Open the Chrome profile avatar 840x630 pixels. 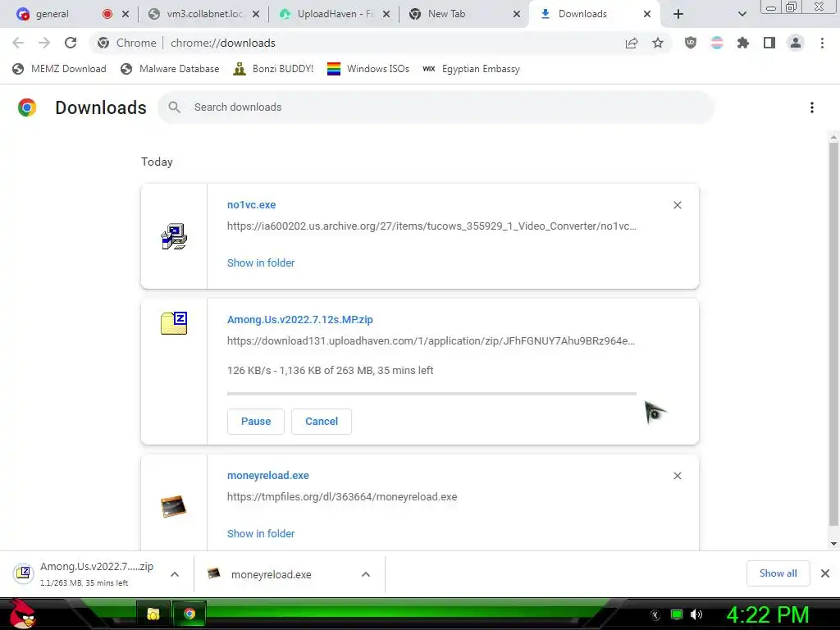[796, 43]
